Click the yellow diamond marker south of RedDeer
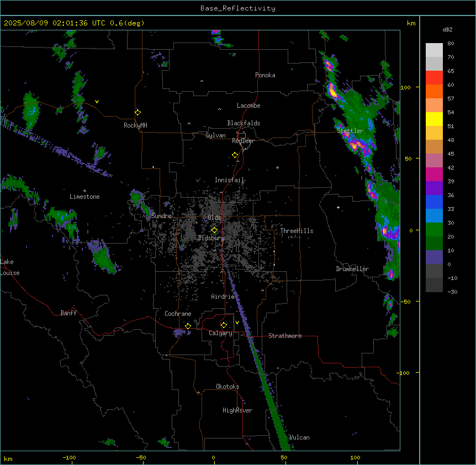 [235, 155]
